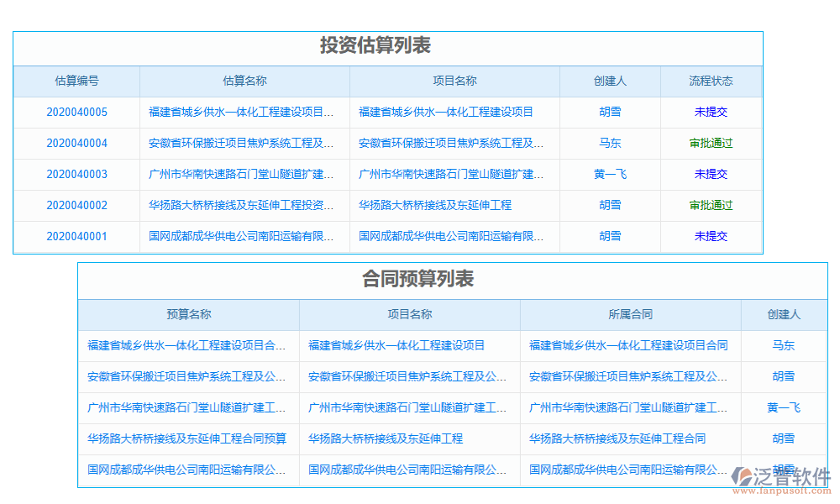Click creator 黄一飞 in estimate list
Viewport: 840px width, 504px height.
tap(611, 174)
